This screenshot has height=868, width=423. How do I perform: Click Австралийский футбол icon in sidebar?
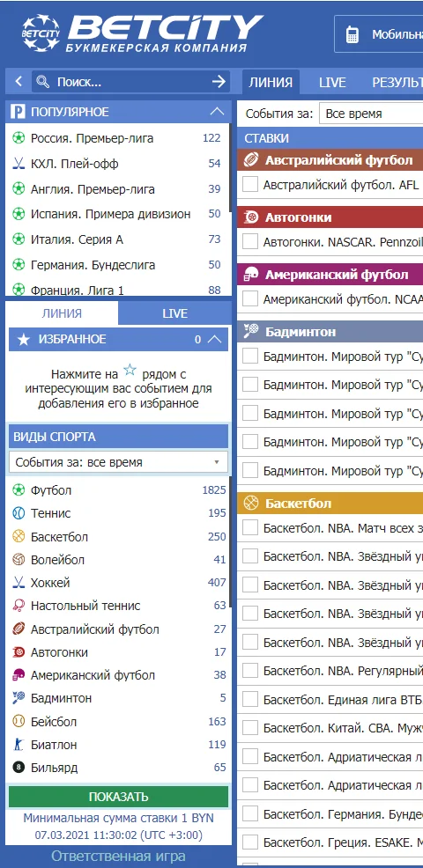coord(19,629)
